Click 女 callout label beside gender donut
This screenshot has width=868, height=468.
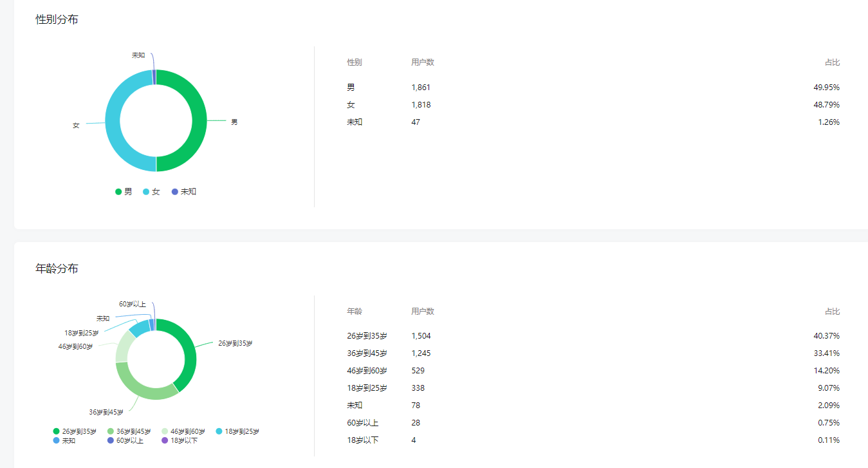click(x=76, y=126)
